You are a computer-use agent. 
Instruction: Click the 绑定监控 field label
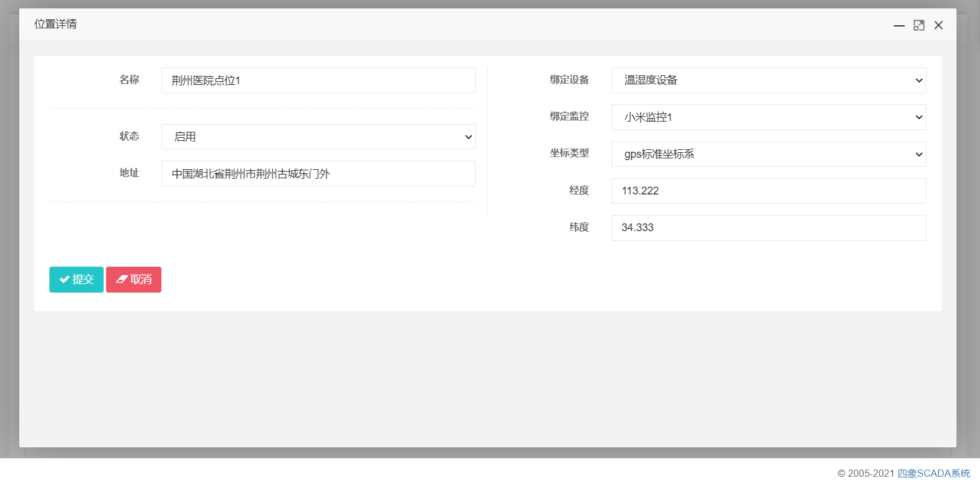point(569,116)
